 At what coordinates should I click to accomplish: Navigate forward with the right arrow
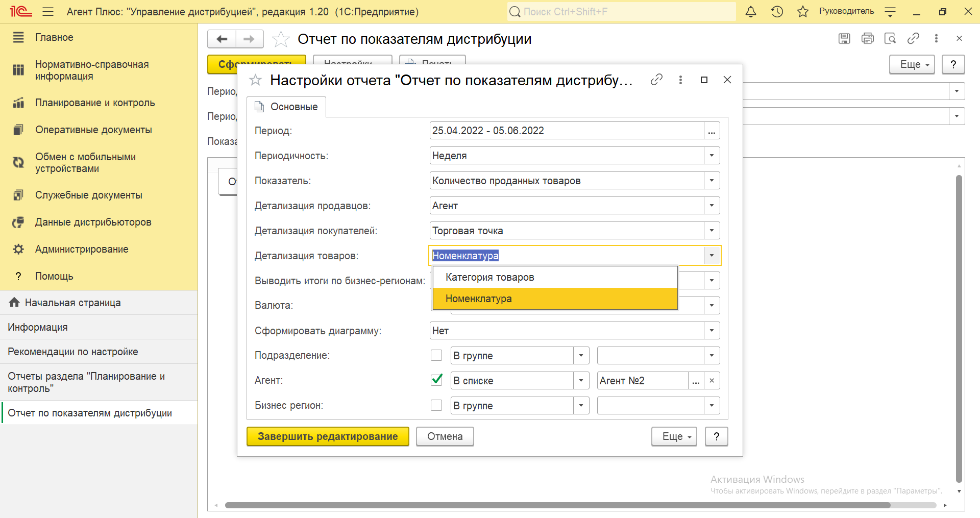[x=249, y=39]
